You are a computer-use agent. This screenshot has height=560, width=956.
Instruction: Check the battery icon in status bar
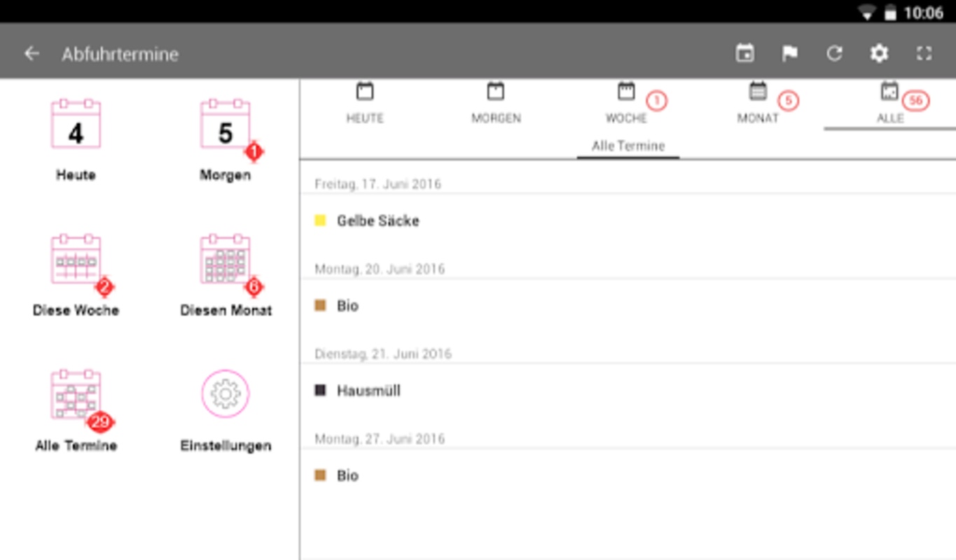click(x=890, y=13)
